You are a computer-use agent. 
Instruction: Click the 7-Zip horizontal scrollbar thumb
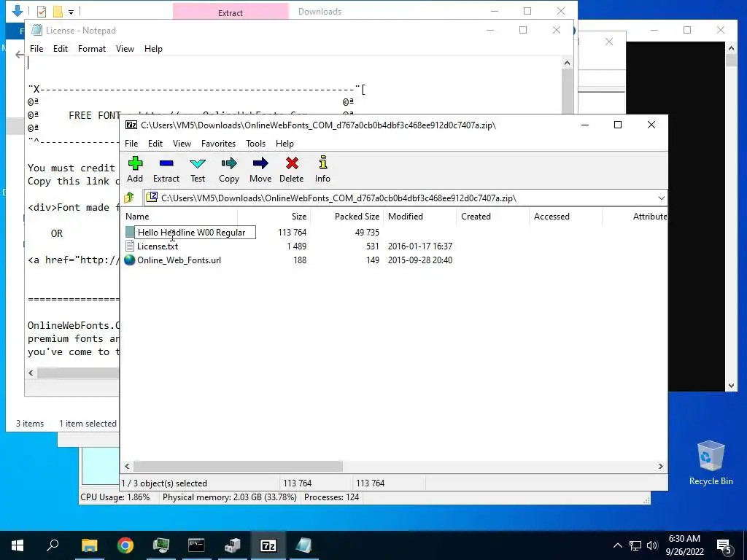pyautogui.click(x=238, y=466)
